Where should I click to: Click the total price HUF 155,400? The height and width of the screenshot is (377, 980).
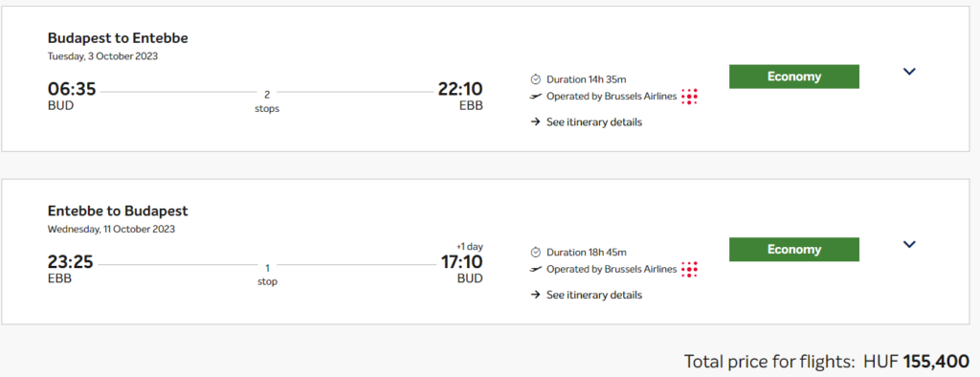click(x=916, y=362)
